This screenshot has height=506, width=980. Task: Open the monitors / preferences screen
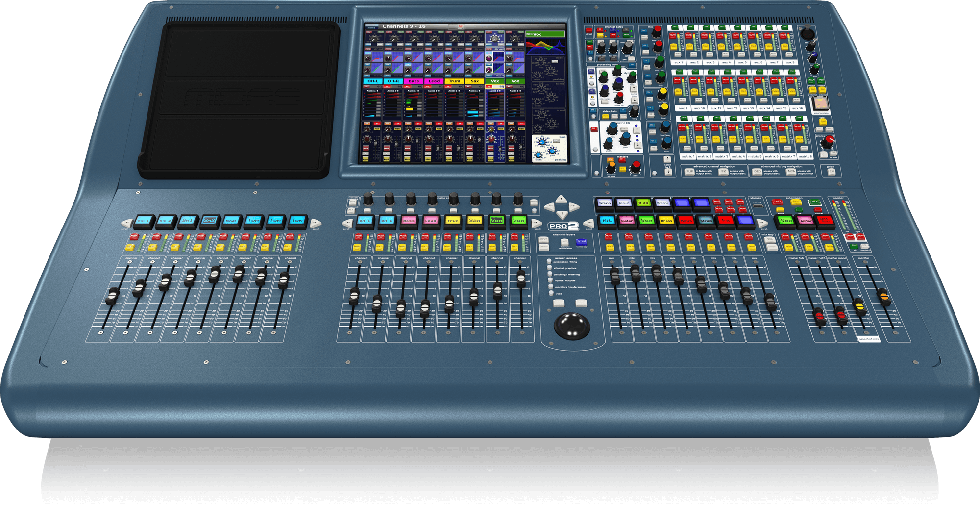click(x=551, y=286)
